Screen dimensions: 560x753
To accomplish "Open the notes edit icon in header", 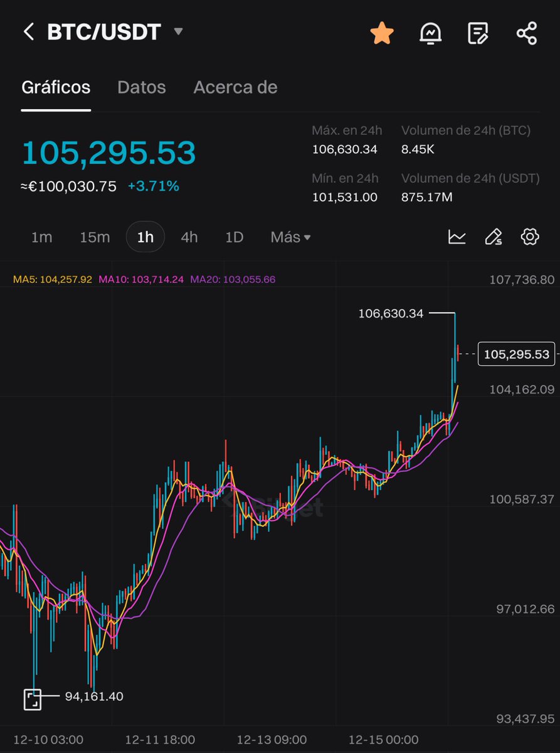I will point(478,33).
